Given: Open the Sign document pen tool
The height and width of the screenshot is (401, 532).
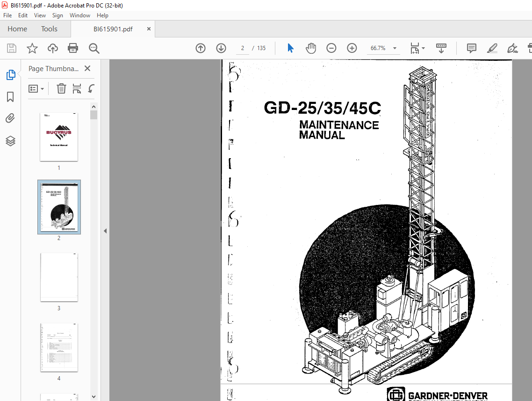Looking at the screenshot, I should point(512,48).
